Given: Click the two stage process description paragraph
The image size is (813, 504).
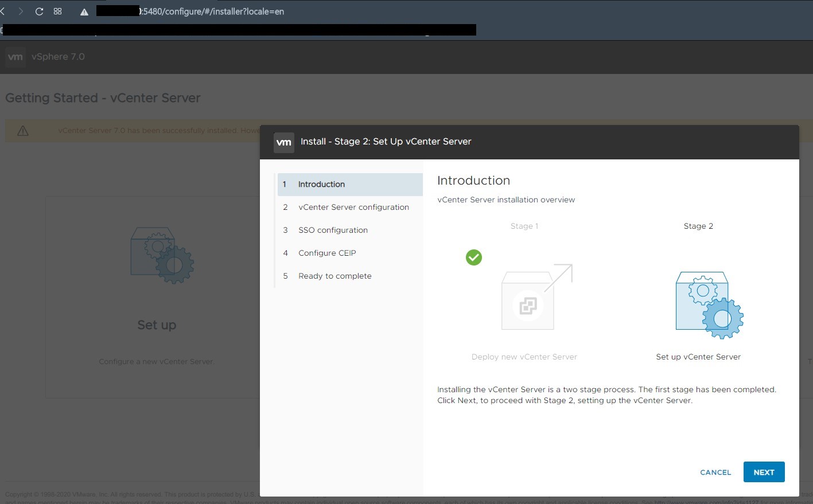Looking at the screenshot, I should 606,395.
